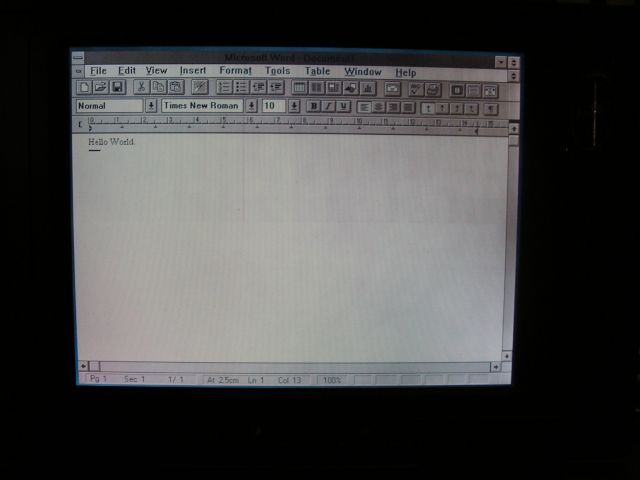The image size is (640, 480).
Task: Open the Format menu
Action: (236, 71)
